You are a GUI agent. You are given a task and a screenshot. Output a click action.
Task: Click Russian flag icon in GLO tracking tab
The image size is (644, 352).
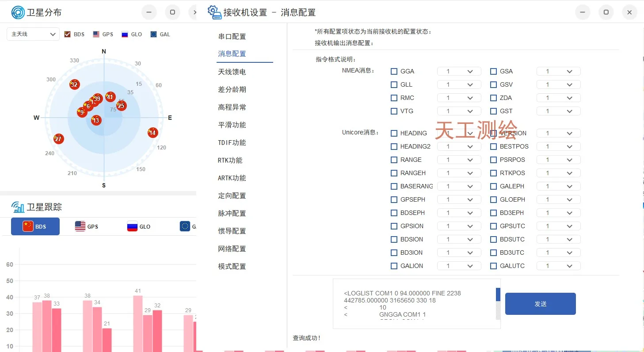[132, 226]
